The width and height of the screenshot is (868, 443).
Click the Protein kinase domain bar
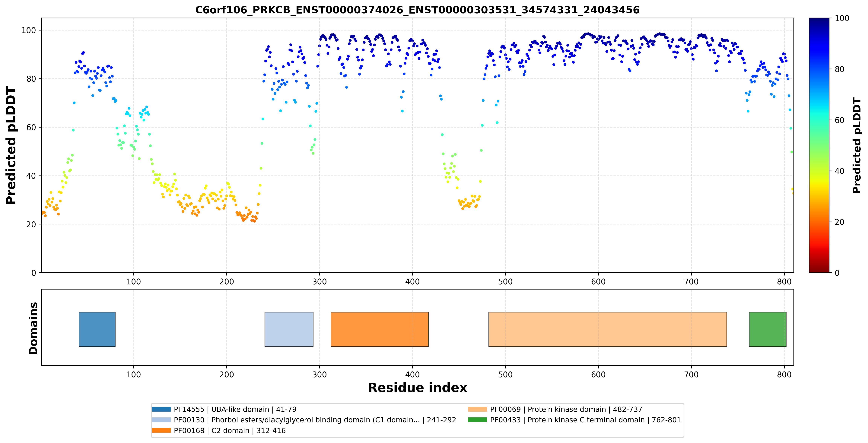(x=608, y=329)
